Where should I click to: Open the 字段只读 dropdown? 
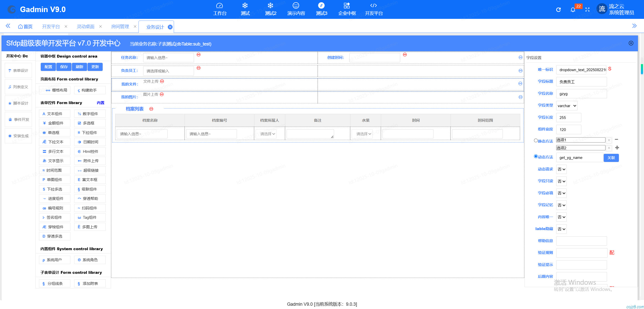[561, 181]
